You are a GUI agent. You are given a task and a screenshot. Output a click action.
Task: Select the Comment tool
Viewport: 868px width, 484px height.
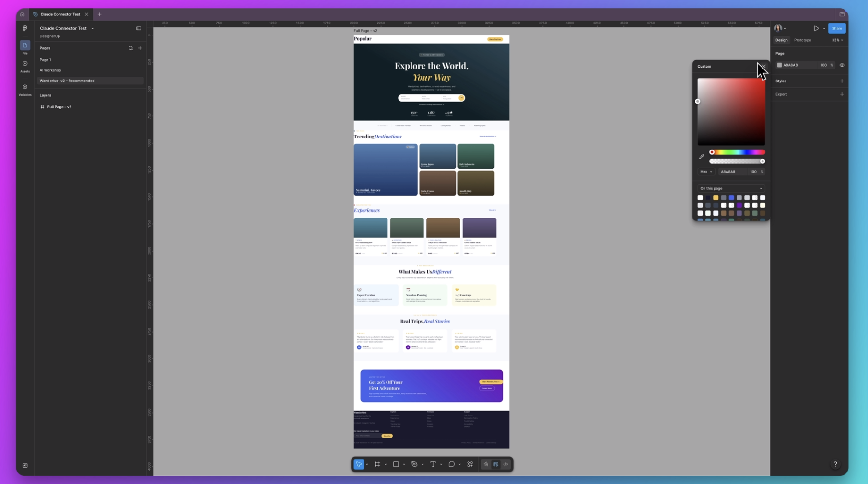tap(451, 464)
